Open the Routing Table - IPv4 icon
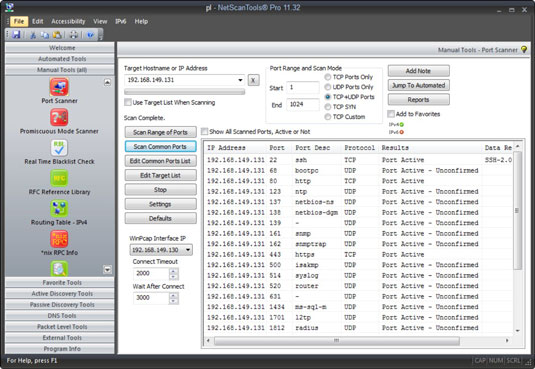Viewport: 535px width, 369px height. coord(59,208)
